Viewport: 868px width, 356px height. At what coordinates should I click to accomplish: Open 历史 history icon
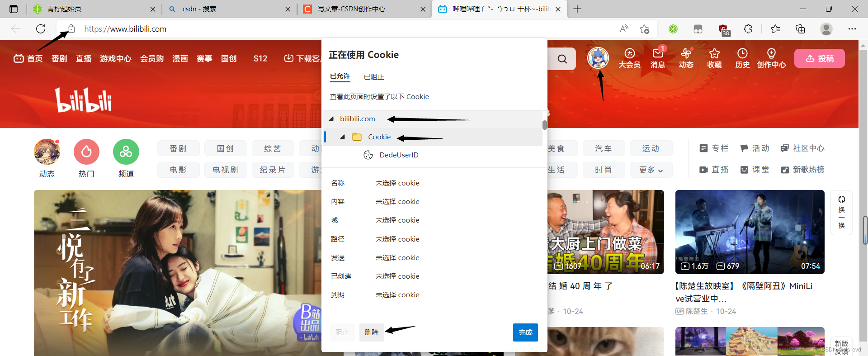pyautogui.click(x=742, y=58)
